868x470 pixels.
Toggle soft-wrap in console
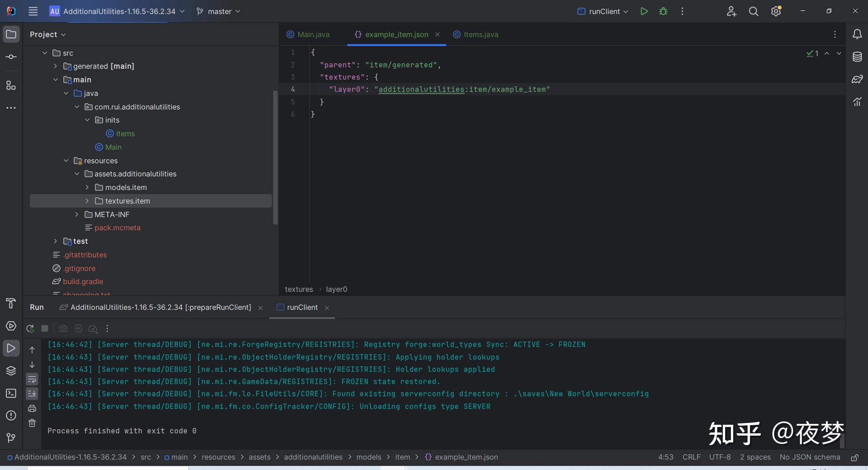pos(32,379)
